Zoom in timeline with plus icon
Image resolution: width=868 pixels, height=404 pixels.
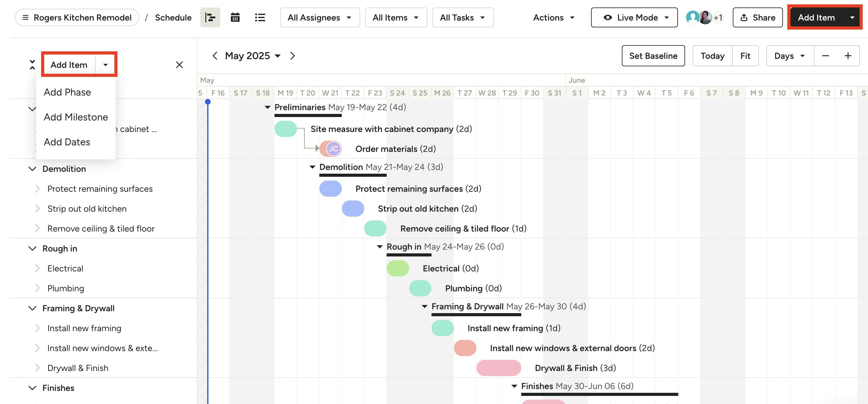click(848, 55)
